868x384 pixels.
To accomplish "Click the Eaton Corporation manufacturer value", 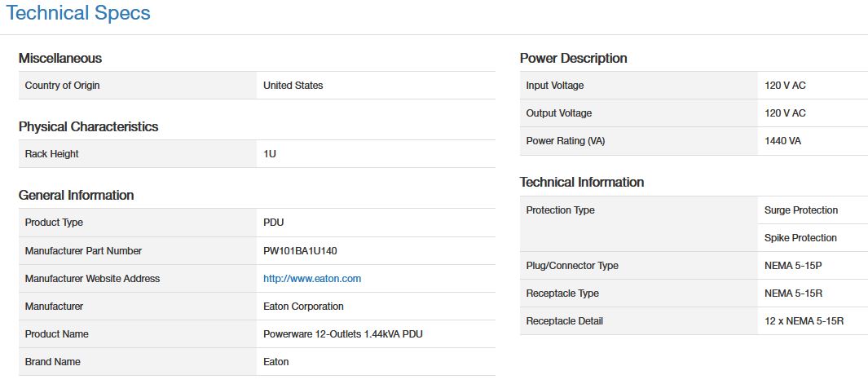I will pyautogui.click(x=303, y=307).
